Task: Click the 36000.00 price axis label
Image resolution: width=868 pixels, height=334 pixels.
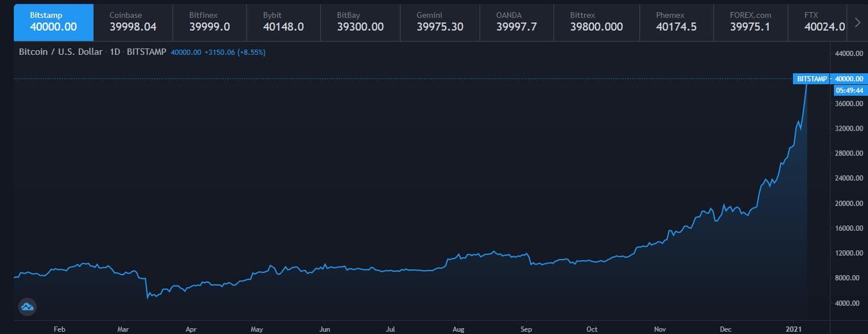Action: point(849,103)
